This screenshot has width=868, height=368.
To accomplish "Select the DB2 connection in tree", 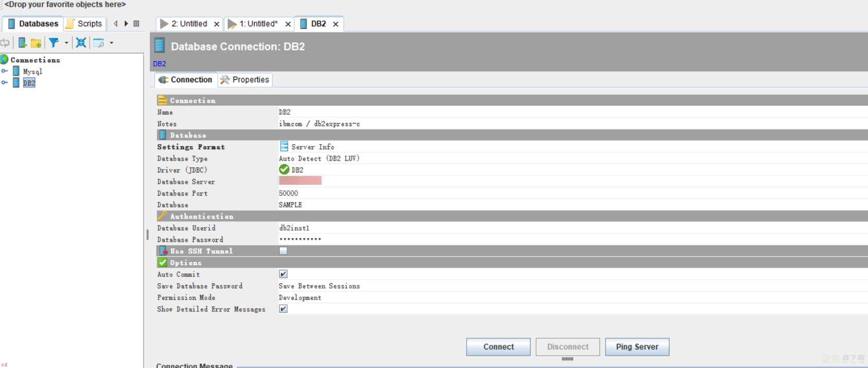I will click(x=29, y=83).
